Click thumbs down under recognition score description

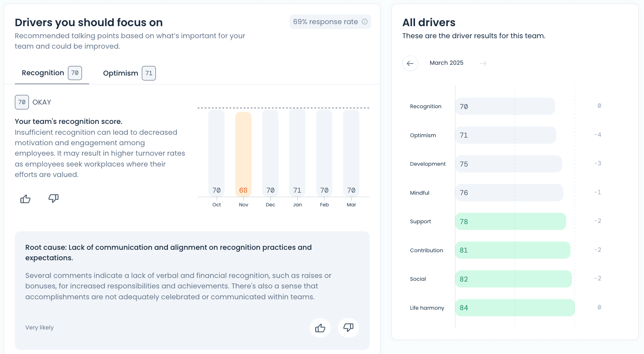[x=53, y=198]
